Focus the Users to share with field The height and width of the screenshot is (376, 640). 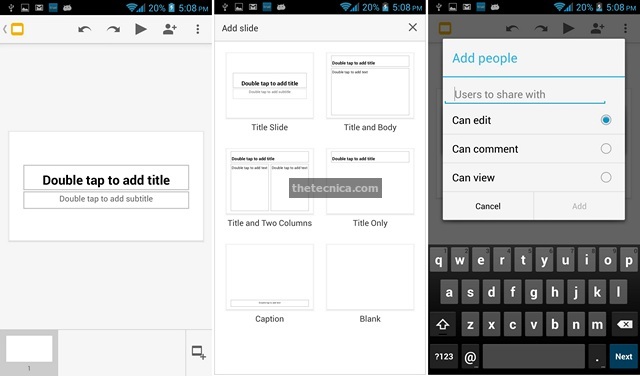pos(525,94)
